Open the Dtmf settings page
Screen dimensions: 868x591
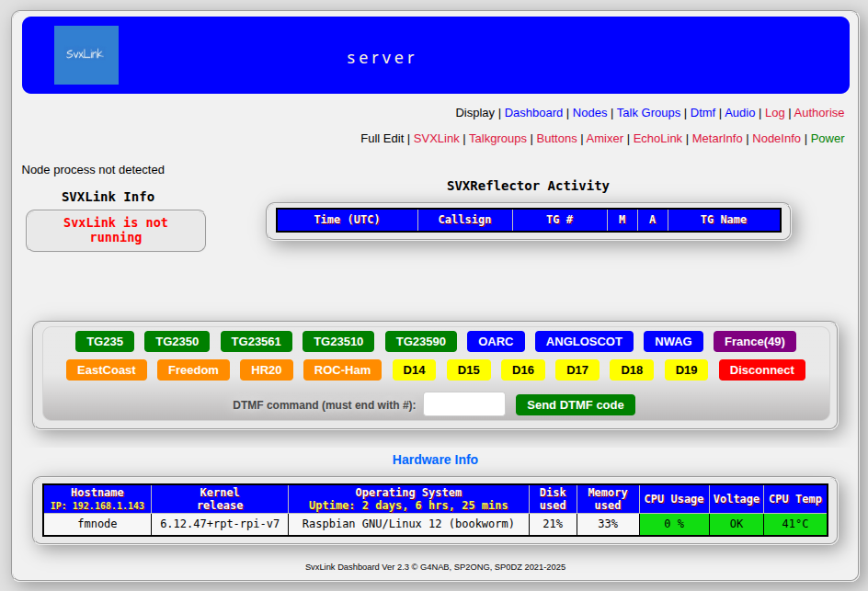click(x=702, y=112)
